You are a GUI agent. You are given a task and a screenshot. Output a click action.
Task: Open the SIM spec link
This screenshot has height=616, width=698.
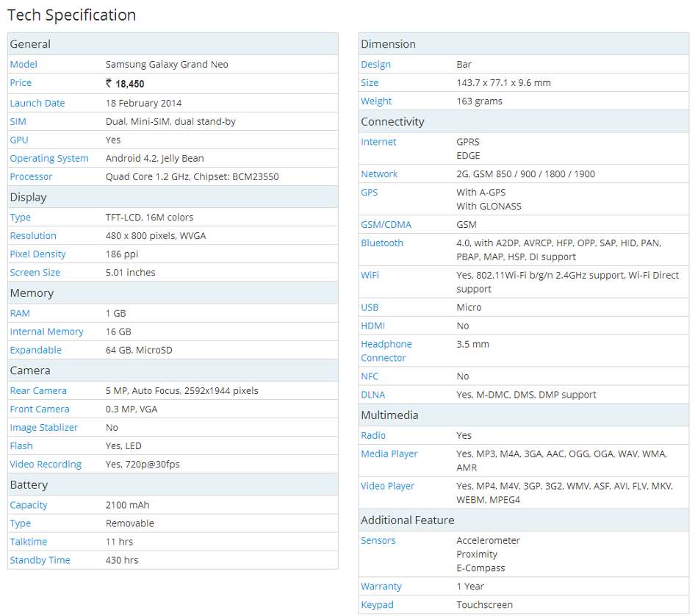pos(18,121)
